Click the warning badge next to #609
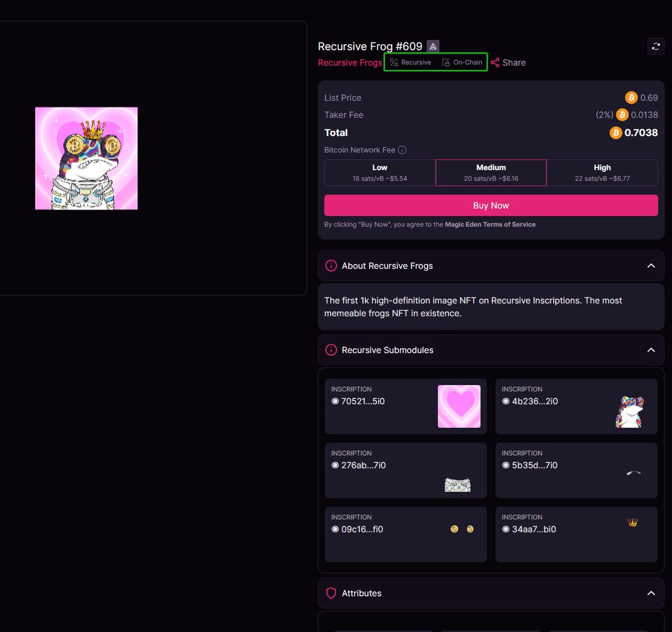 (433, 46)
